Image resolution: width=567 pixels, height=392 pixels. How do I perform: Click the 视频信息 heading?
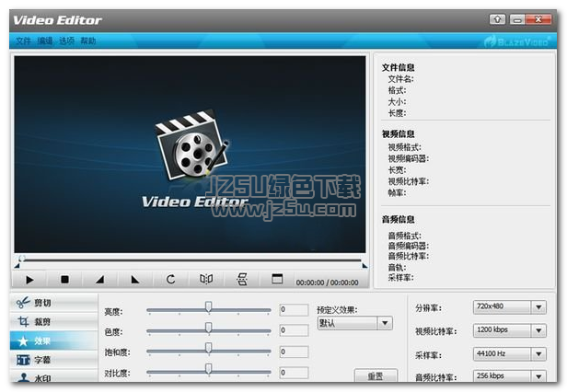tap(399, 134)
